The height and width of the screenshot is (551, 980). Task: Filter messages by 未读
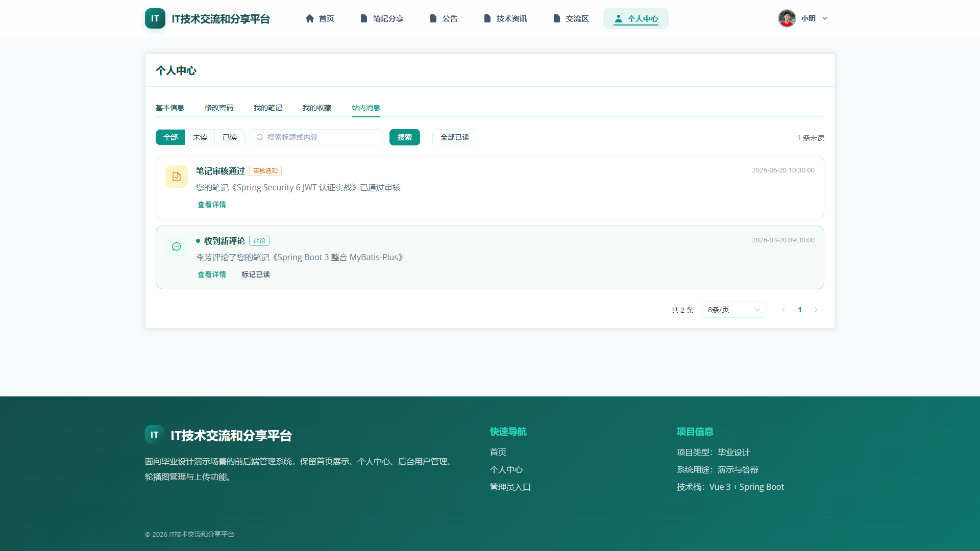pyautogui.click(x=200, y=137)
